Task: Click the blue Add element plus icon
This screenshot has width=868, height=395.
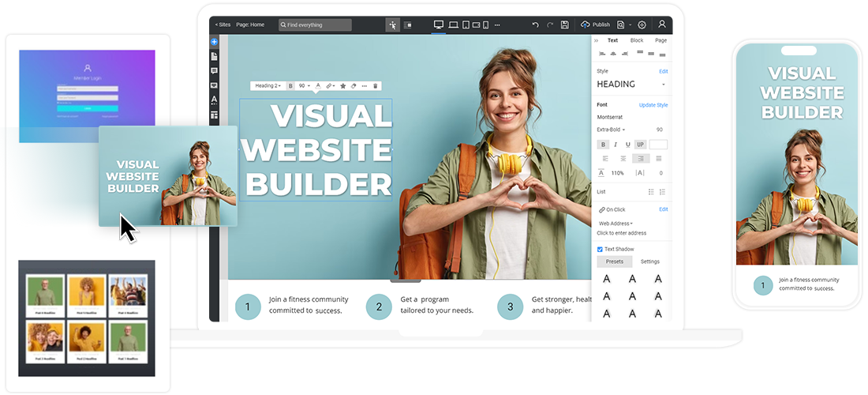Action: pyautogui.click(x=215, y=41)
